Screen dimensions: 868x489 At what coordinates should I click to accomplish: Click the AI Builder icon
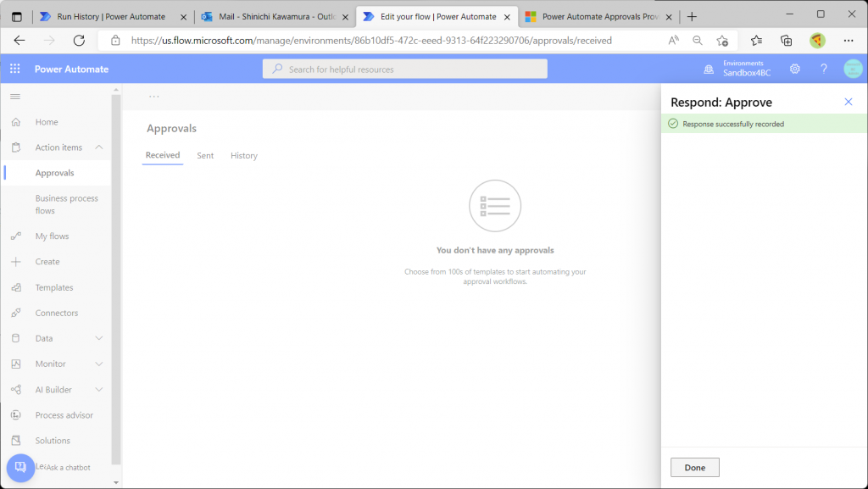(16, 390)
